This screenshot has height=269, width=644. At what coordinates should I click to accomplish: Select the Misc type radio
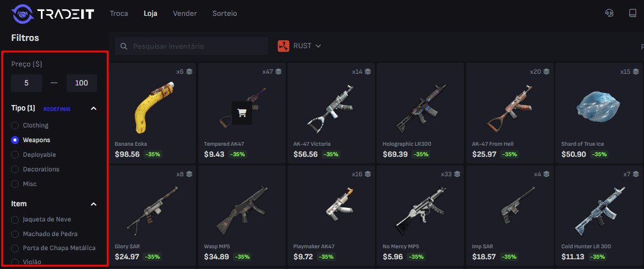(x=15, y=184)
